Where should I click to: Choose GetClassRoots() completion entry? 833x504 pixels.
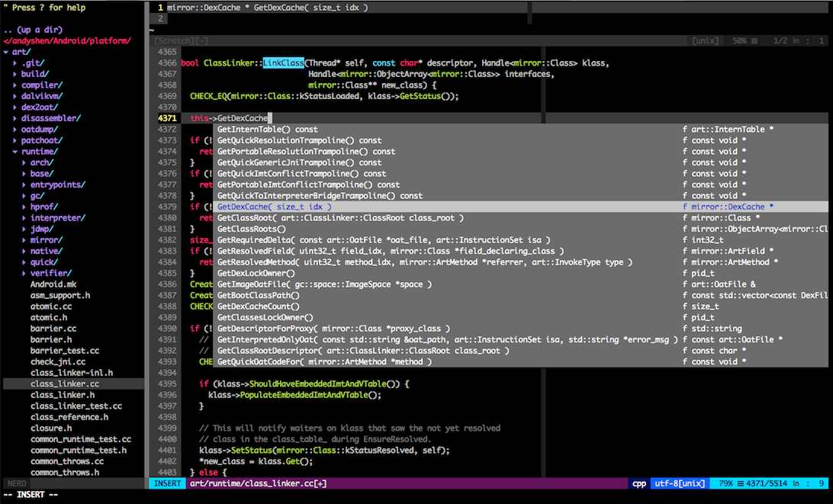520,230
